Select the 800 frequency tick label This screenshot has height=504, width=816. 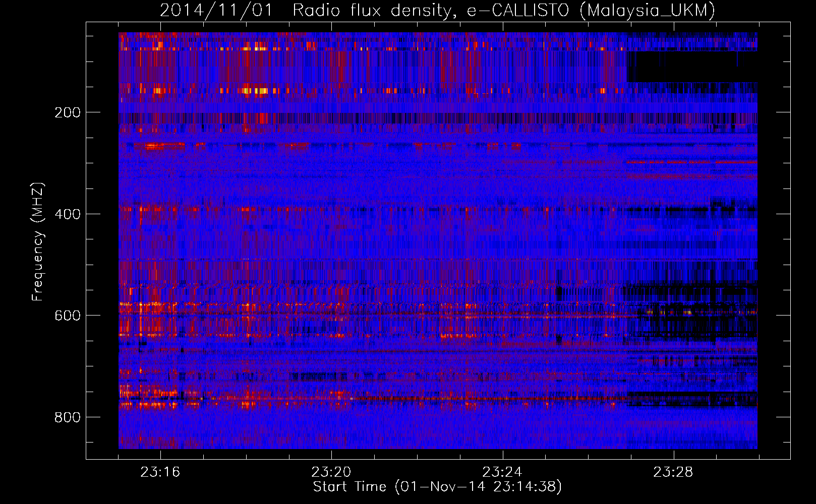68,417
